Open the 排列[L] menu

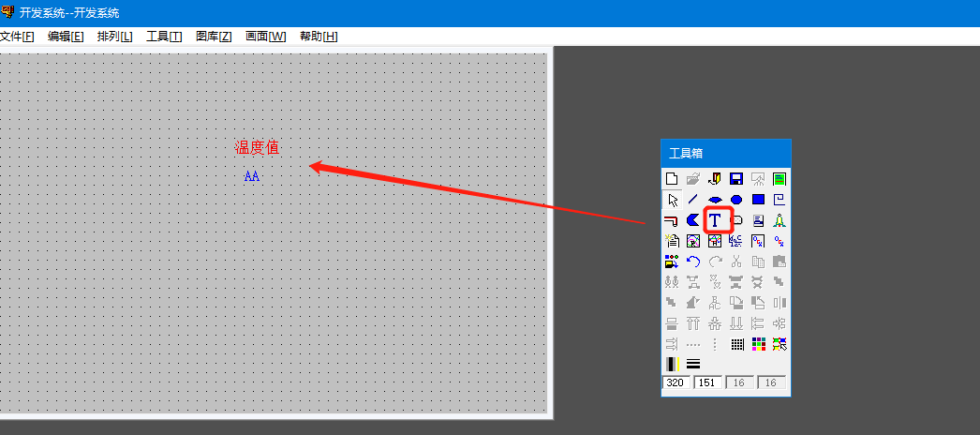[115, 37]
